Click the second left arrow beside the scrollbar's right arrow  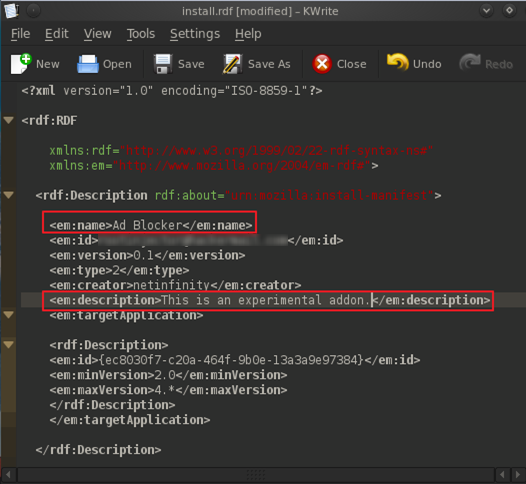503,475
